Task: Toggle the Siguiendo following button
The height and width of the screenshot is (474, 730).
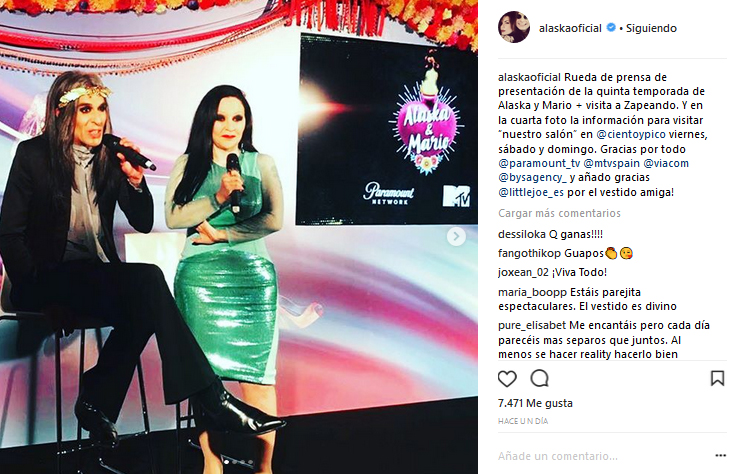Action: click(x=651, y=28)
